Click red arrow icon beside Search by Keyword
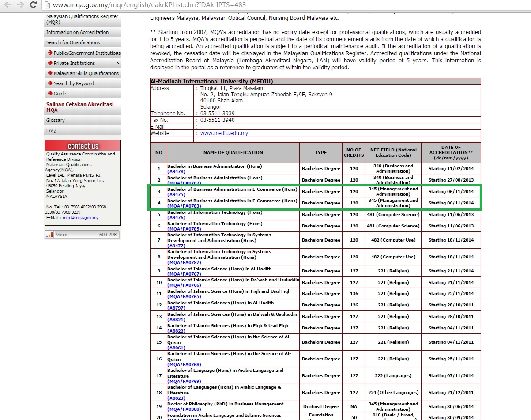531x420 pixels. tap(50, 83)
